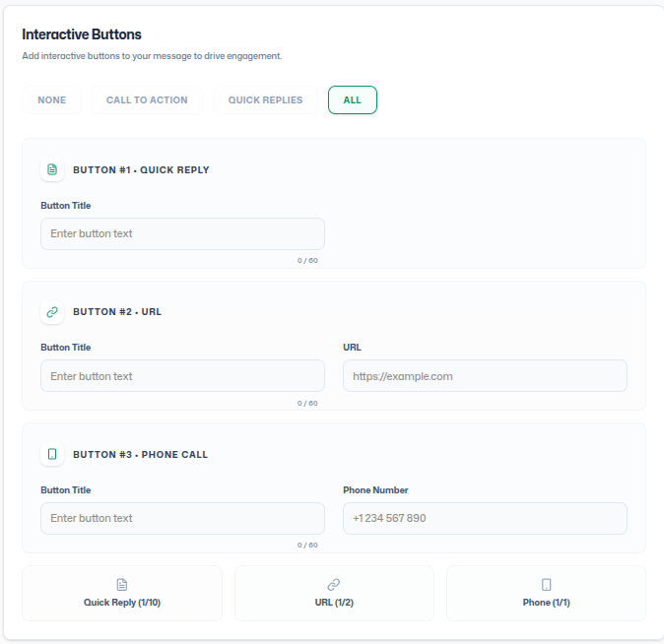Click the URL field label in Button #2
The image size is (664, 644).
point(352,348)
